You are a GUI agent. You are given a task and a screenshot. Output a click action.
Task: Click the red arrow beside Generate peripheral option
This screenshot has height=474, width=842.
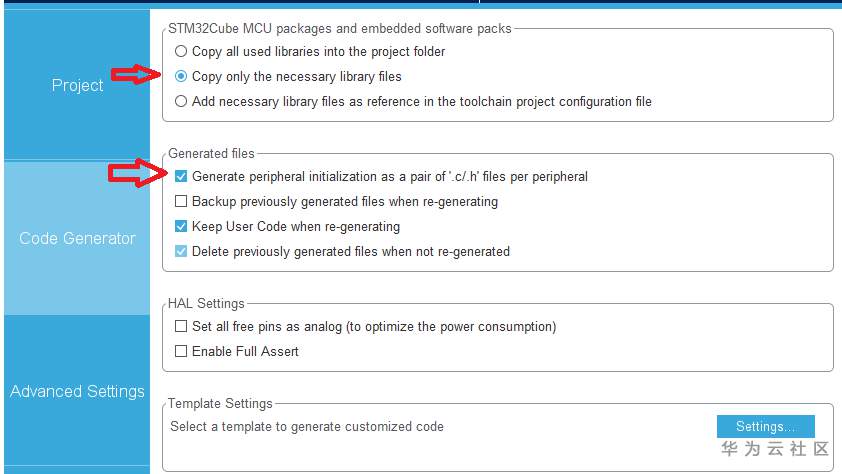(x=135, y=175)
